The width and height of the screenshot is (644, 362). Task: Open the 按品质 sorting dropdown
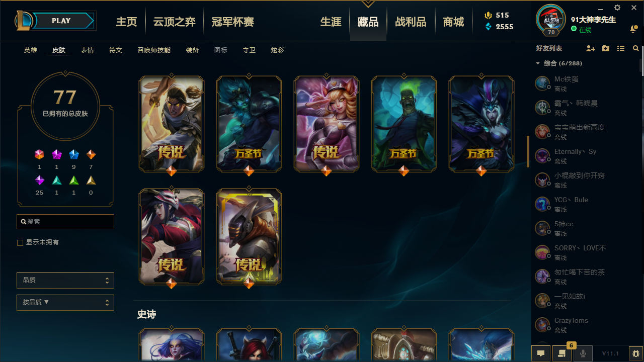pyautogui.click(x=65, y=303)
